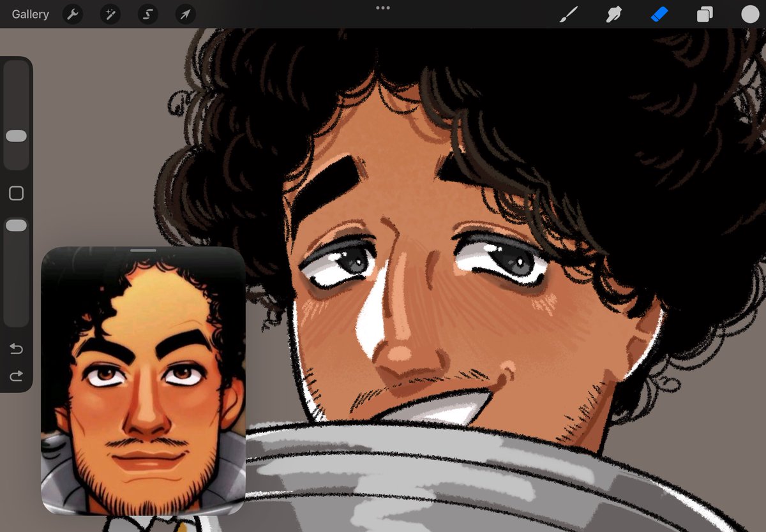Activate the Selection tool

148,14
